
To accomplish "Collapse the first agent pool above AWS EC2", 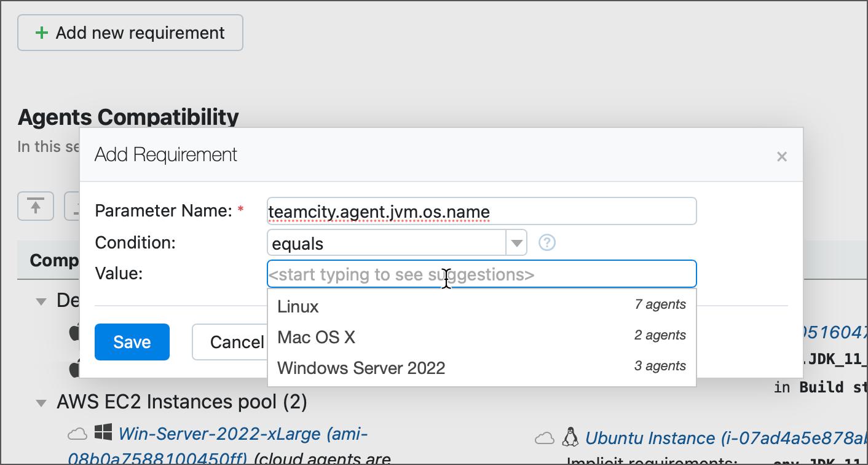I will pos(41,301).
